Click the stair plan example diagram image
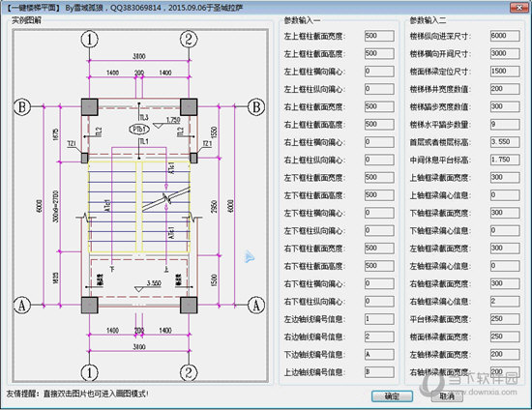Image resolution: width=532 pixels, height=410 pixels. [x=140, y=206]
